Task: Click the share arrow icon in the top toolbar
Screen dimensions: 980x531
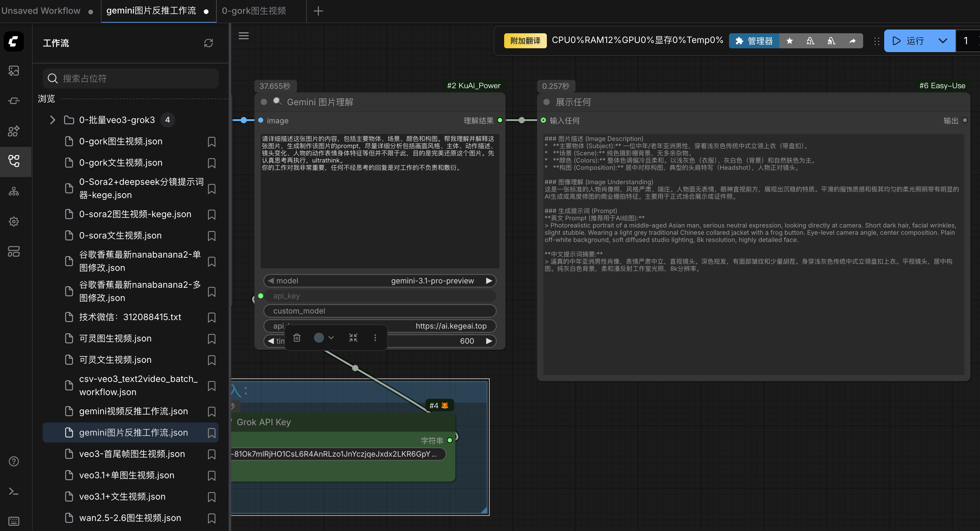Action: [x=852, y=41]
